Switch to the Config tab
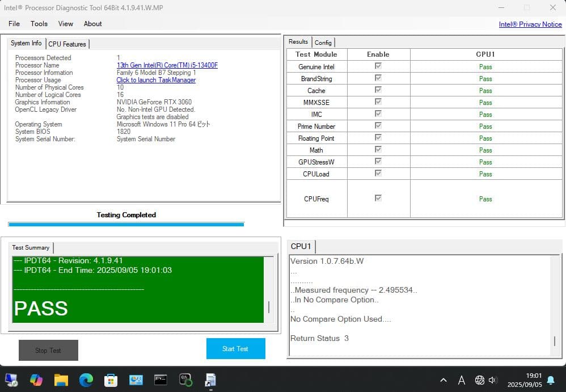This screenshot has height=392, width=566. point(323,42)
